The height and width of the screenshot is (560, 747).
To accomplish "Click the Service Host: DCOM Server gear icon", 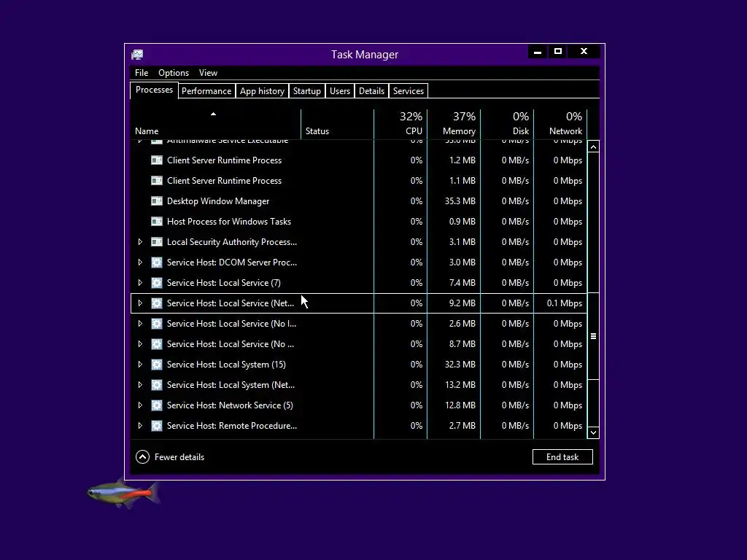I will [157, 262].
